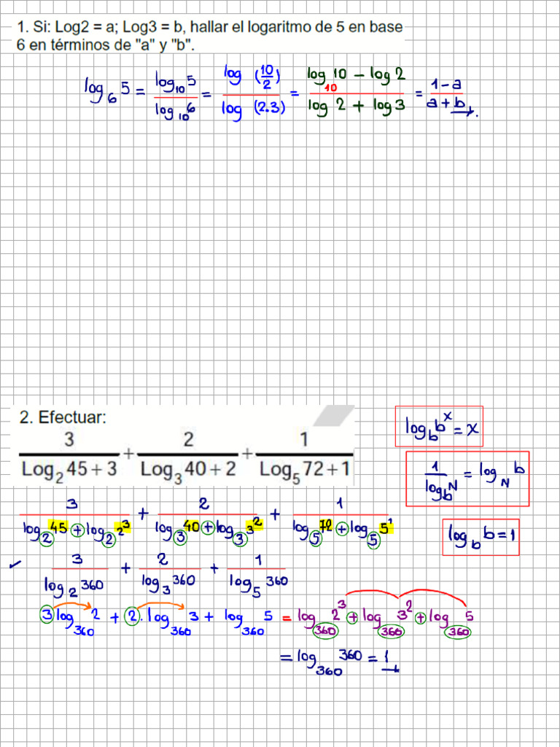Screen dimensions: 560x747
Task: Select the red boxed reciprocal logarithm formula
Action: tap(467, 479)
